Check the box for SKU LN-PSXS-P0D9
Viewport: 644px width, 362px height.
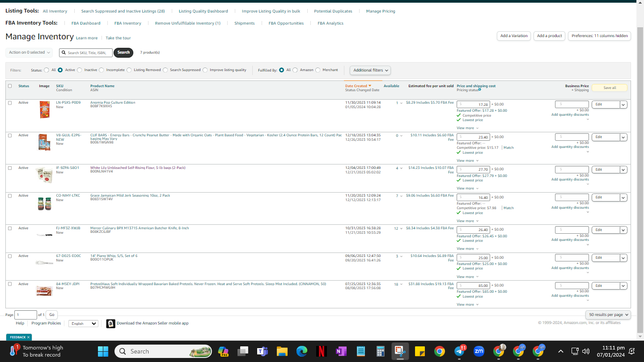click(10, 103)
